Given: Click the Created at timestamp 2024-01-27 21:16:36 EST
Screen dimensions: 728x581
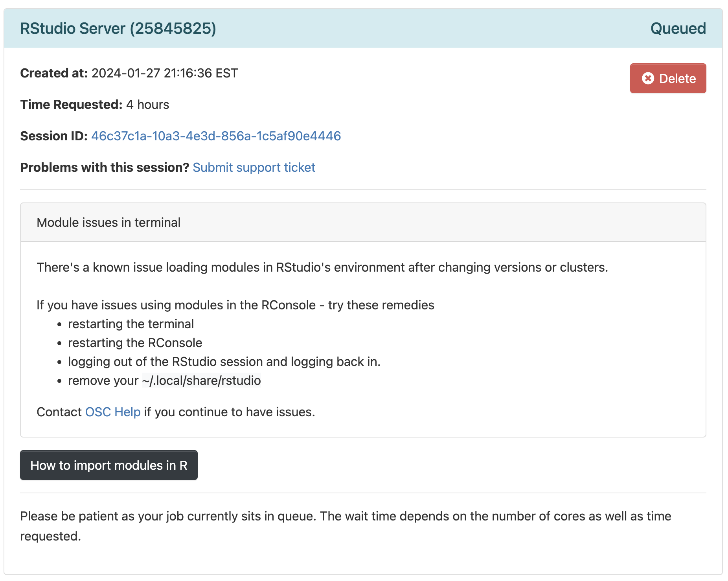Looking at the screenshot, I should [165, 73].
